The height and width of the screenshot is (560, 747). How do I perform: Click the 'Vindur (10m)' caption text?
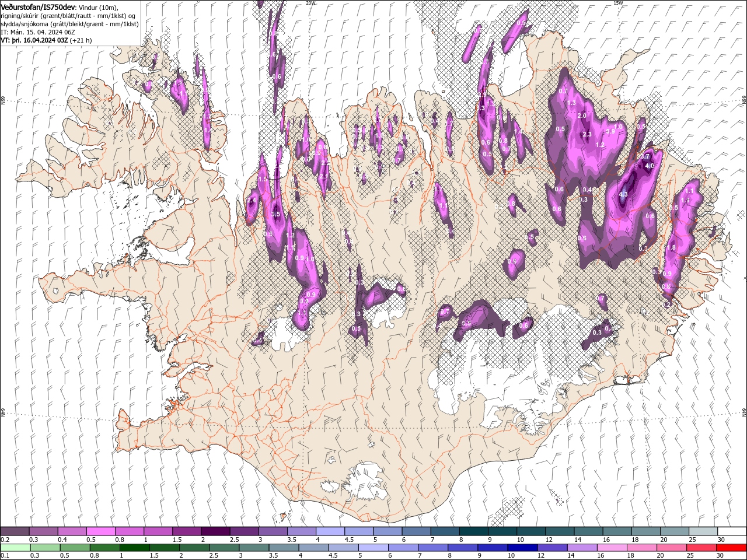coord(98,7)
